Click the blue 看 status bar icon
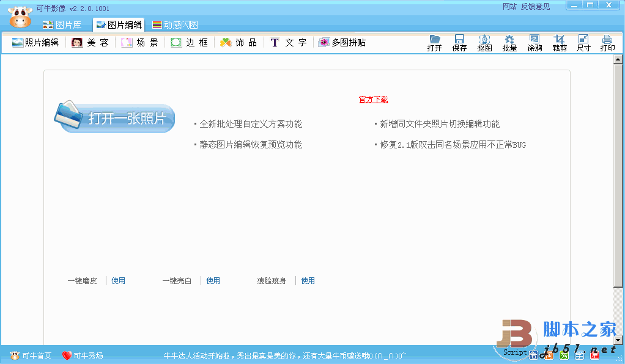Screen dimensions: 625x364 click(x=534, y=354)
